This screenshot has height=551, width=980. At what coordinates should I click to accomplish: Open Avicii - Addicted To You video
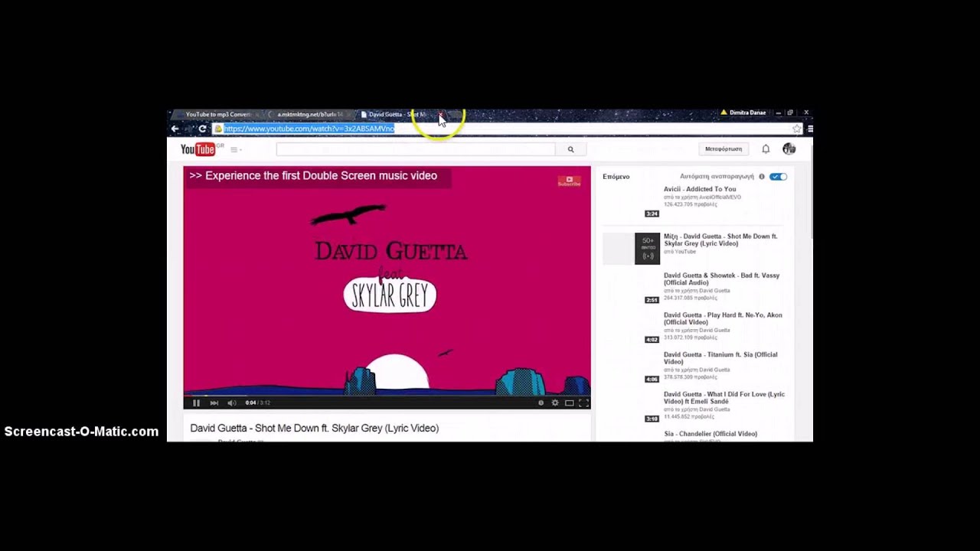(700, 189)
